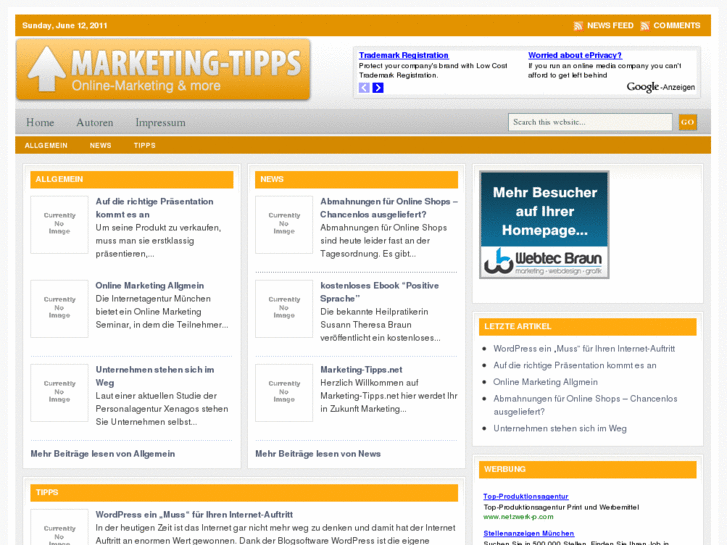This screenshot has height=545, width=727.
Task: Select the ALLGEMEIN category tab
Action: [x=46, y=146]
